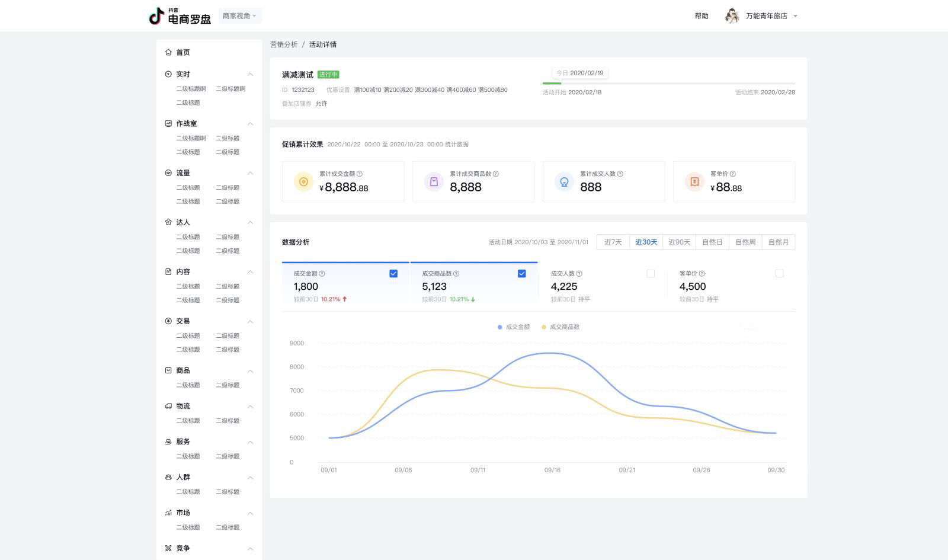The height and width of the screenshot is (560, 948).
Task: Collapse the 作战室 sidebar section
Action: click(x=250, y=124)
